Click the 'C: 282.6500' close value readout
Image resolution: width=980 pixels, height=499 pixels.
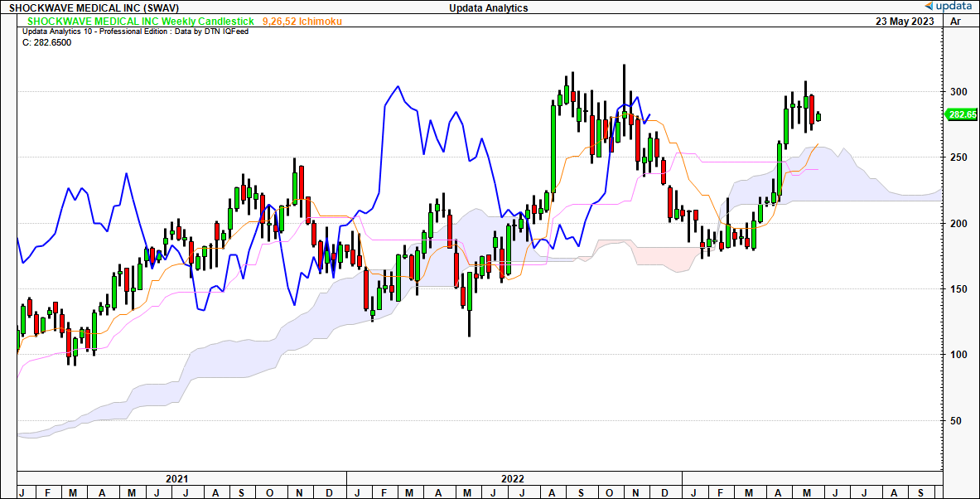47,42
